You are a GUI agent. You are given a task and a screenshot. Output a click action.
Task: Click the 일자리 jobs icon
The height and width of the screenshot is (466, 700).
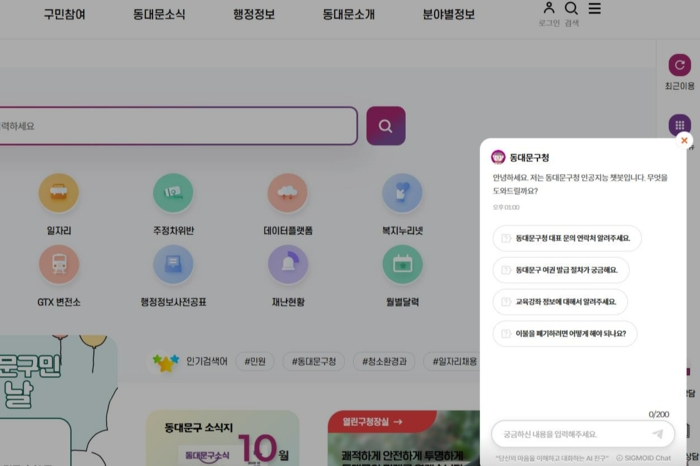pyautogui.click(x=59, y=193)
